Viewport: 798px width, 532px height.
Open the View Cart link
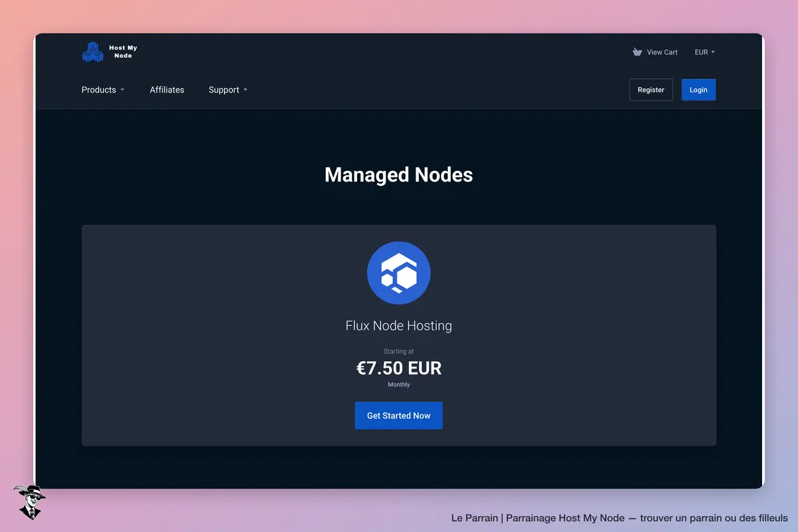(662, 52)
